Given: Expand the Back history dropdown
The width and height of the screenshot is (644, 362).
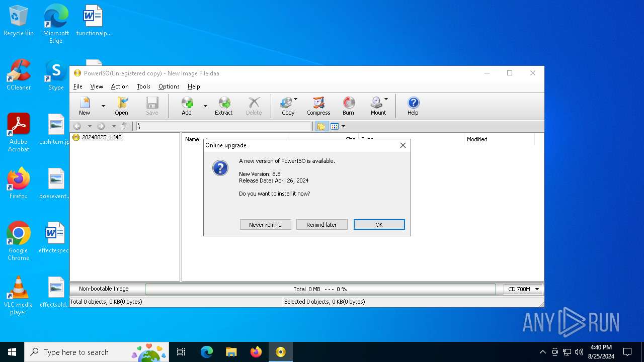Looking at the screenshot, I should pyautogui.click(x=90, y=126).
